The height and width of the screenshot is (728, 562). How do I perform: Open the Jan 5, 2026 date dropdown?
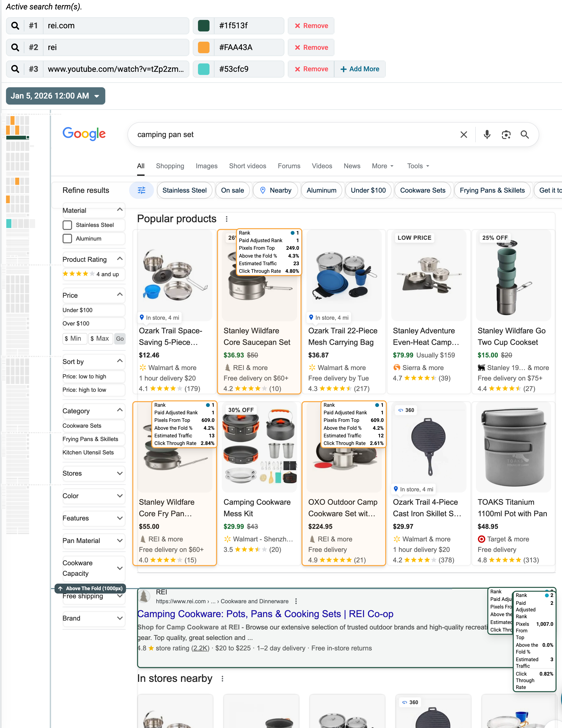tap(56, 96)
